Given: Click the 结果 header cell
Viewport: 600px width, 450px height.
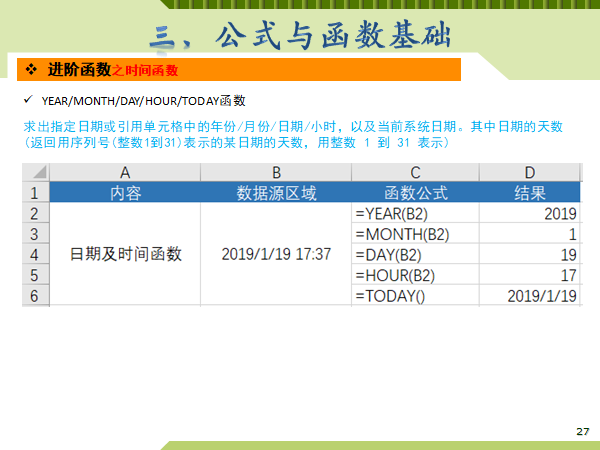Looking at the screenshot, I should pyautogui.click(x=530, y=192).
